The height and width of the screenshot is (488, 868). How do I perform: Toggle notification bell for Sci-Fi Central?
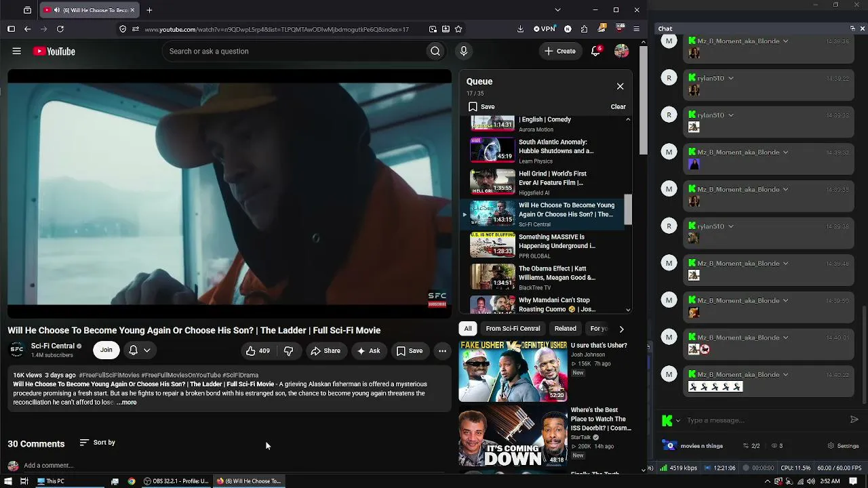click(x=134, y=350)
